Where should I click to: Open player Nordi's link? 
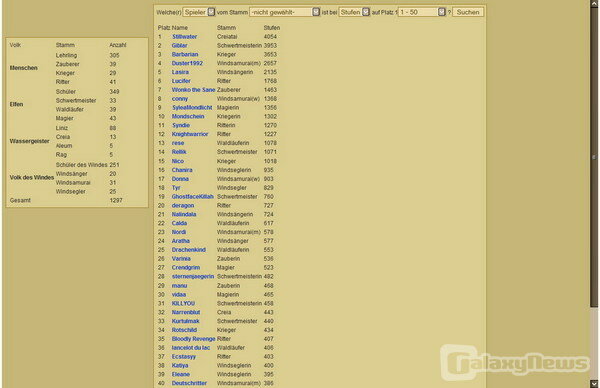click(x=179, y=232)
